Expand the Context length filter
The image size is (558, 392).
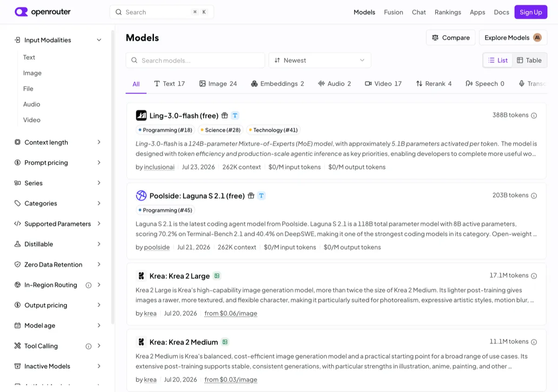(x=58, y=142)
